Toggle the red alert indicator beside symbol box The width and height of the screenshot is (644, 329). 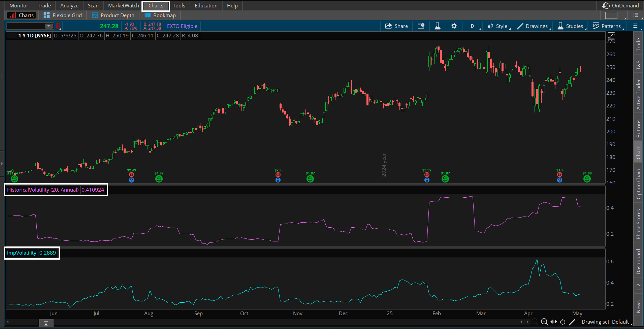58,26
